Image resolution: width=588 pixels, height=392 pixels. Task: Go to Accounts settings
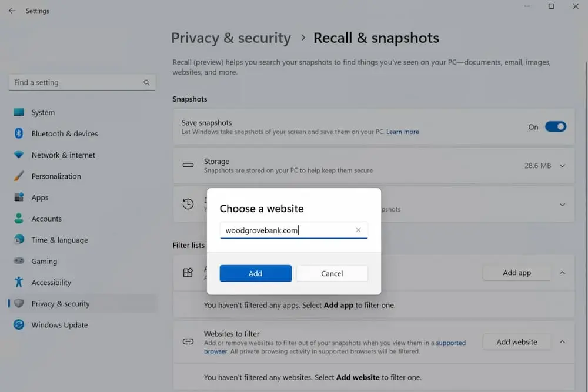click(x=46, y=219)
